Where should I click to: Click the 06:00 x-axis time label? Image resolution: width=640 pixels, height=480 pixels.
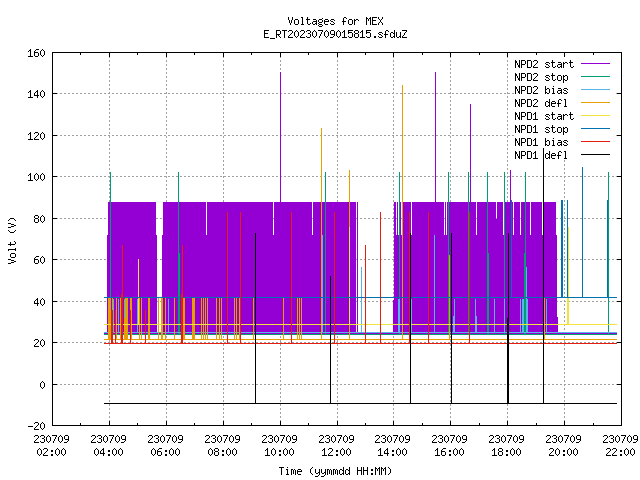(165, 452)
